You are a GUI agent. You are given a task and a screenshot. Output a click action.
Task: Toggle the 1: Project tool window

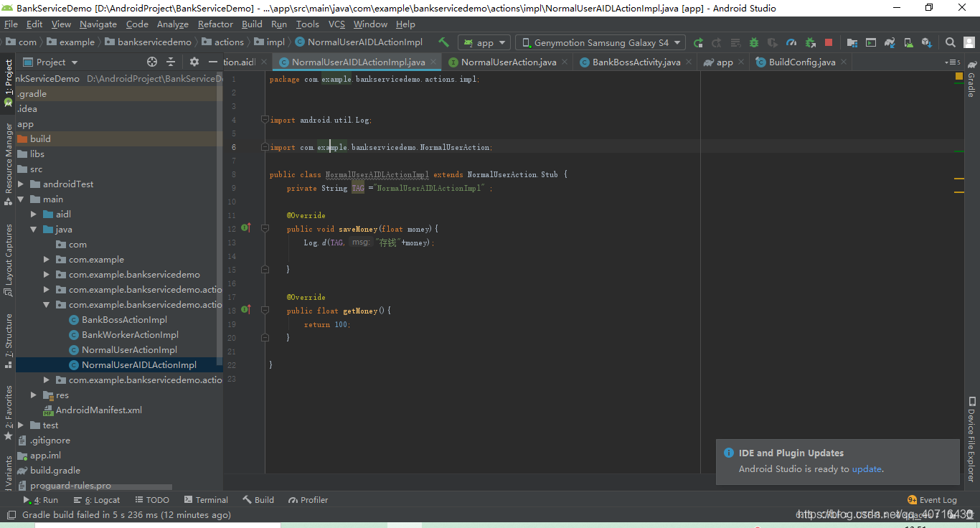click(x=8, y=82)
